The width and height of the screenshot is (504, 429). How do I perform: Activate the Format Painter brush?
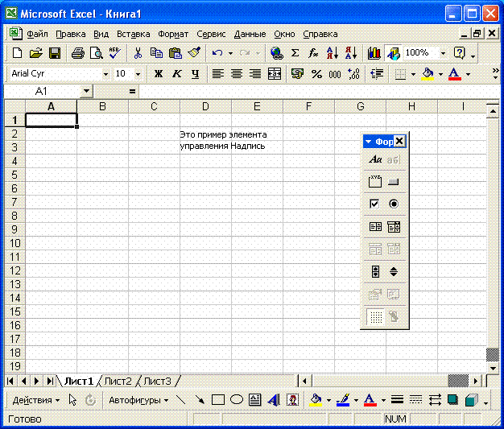coord(194,52)
